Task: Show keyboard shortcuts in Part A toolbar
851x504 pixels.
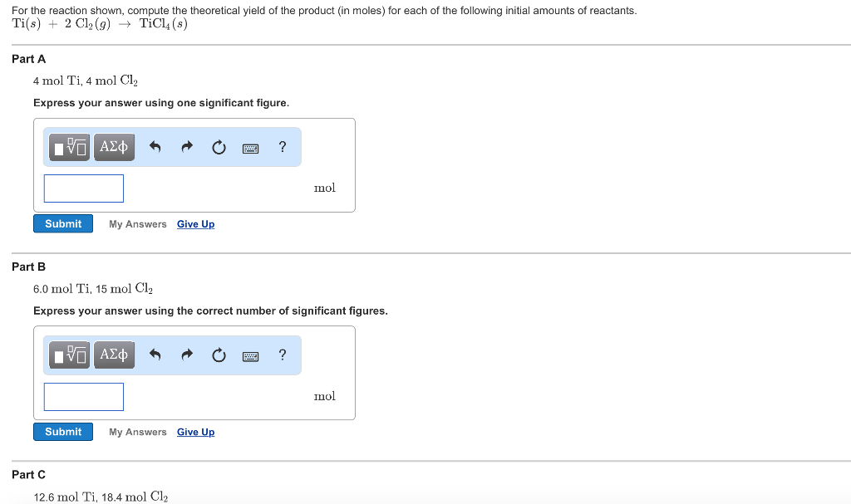Action: tap(250, 148)
